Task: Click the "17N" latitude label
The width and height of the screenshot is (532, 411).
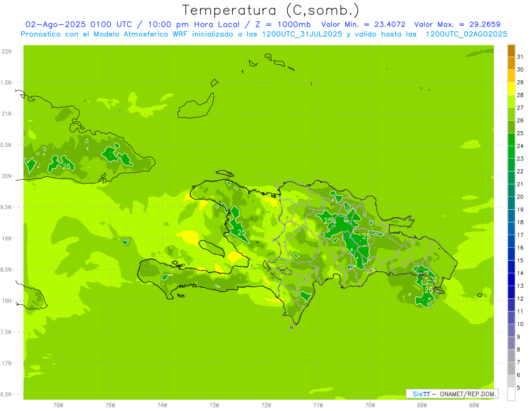Action: coord(7,364)
